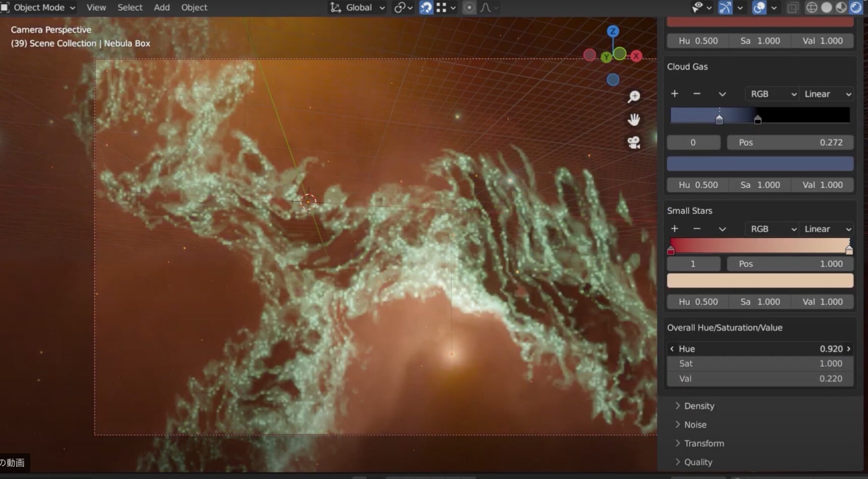The width and height of the screenshot is (868, 479).
Task: Click the Z axis on the navigation gizmo
Action: click(613, 31)
